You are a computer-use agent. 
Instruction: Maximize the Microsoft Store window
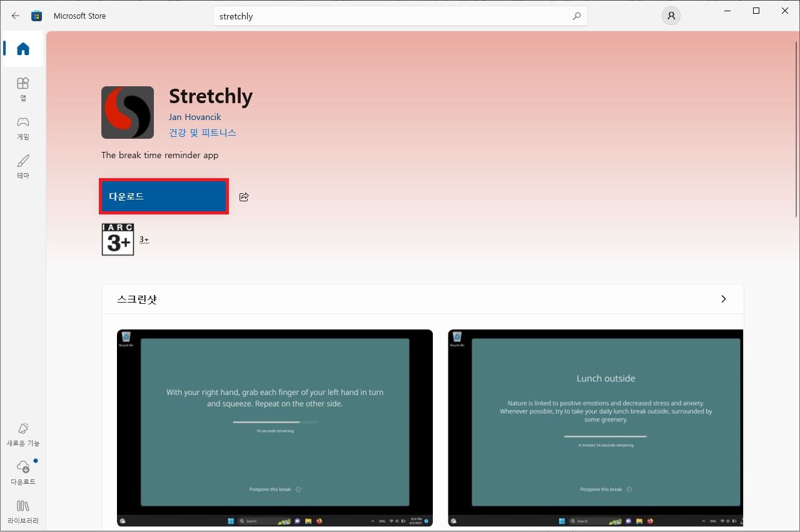[756, 11]
